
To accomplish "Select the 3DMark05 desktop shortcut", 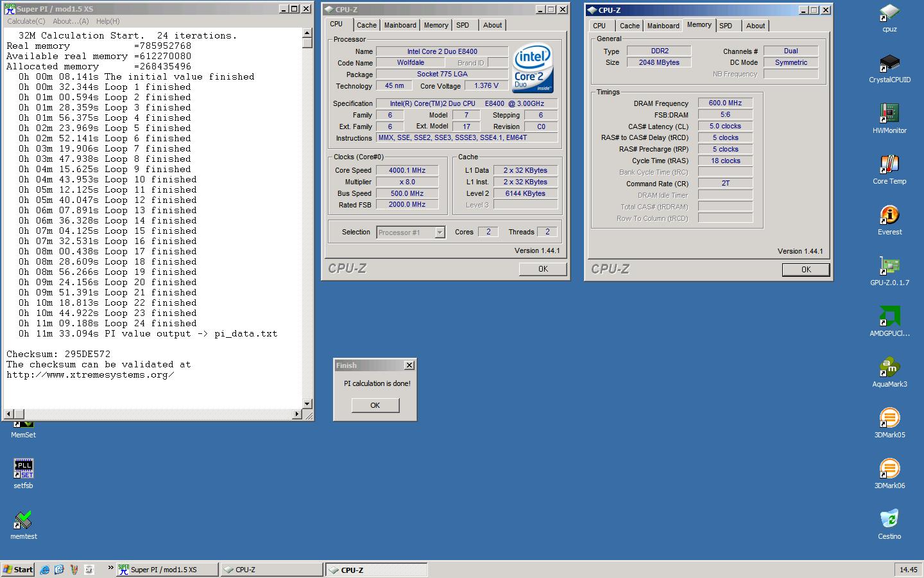I will [x=889, y=423].
